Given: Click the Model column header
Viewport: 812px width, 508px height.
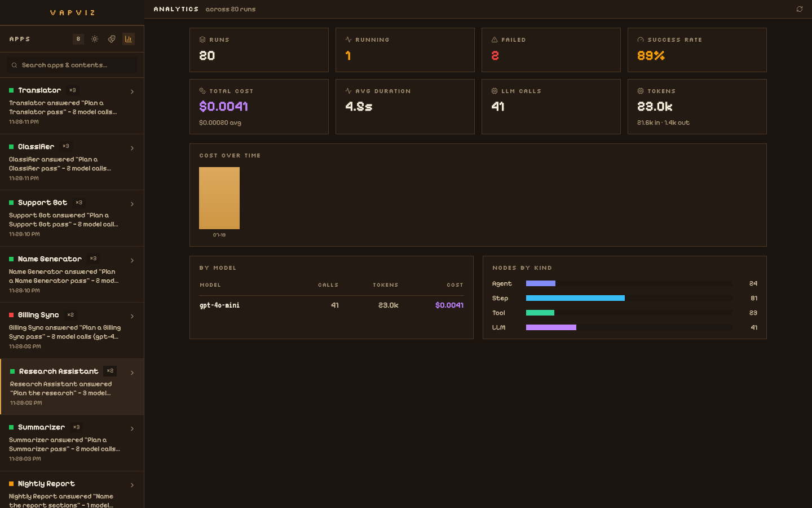Looking at the screenshot, I should tap(210, 285).
